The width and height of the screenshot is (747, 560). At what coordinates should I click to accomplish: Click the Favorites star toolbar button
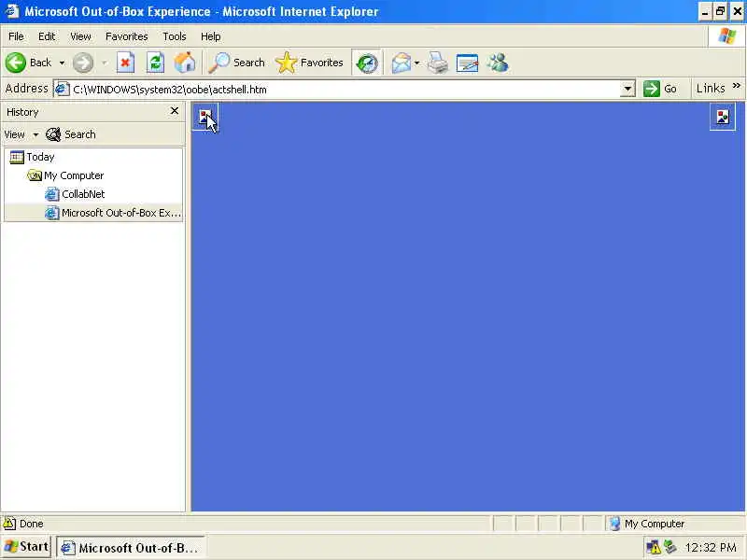coord(309,63)
